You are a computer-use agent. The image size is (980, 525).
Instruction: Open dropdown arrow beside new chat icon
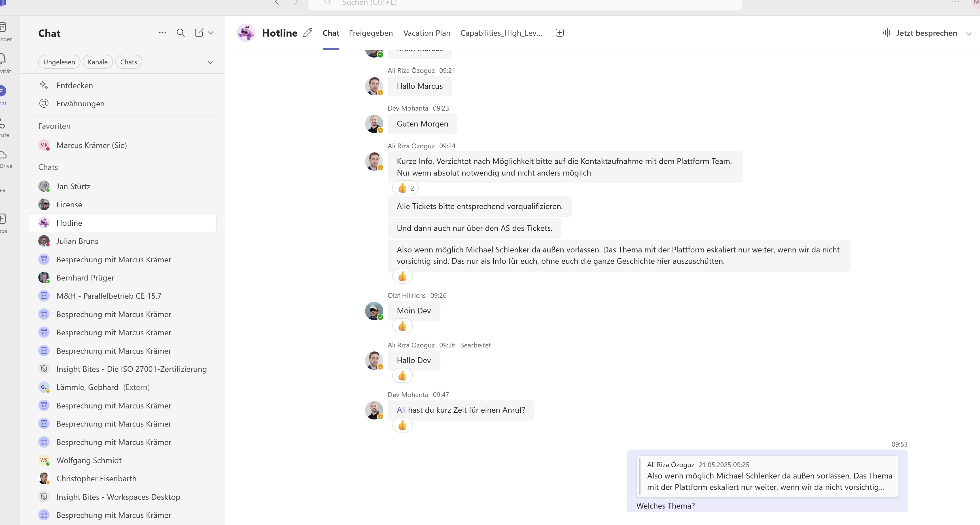point(211,33)
